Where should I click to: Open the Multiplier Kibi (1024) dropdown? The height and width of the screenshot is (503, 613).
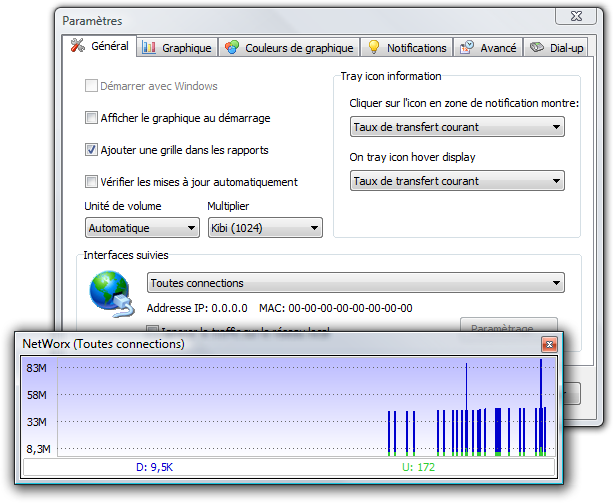coord(265,228)
